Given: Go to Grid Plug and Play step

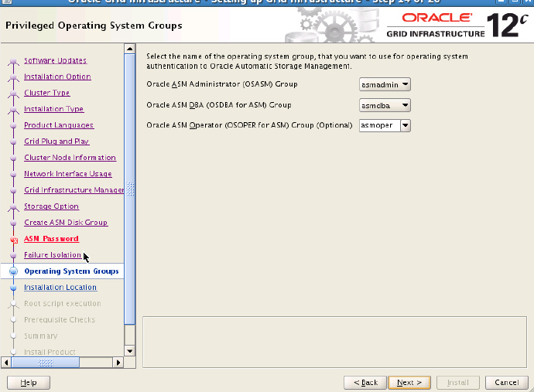Looking at the screenshot, I should [x=56, y=141].
